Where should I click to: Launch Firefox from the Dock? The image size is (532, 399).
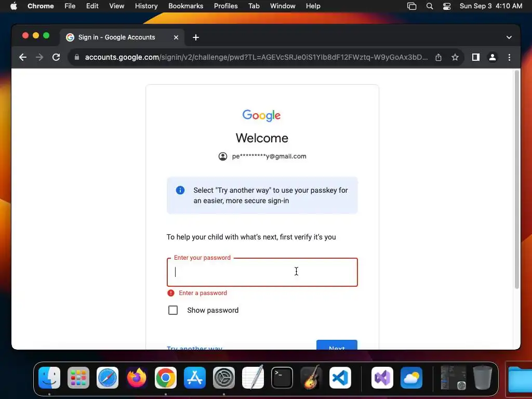[x=137, y=378]
